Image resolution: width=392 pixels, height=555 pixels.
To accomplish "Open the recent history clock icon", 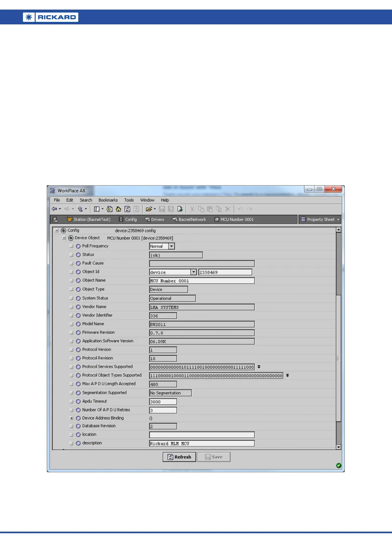I will pos(110,209).
